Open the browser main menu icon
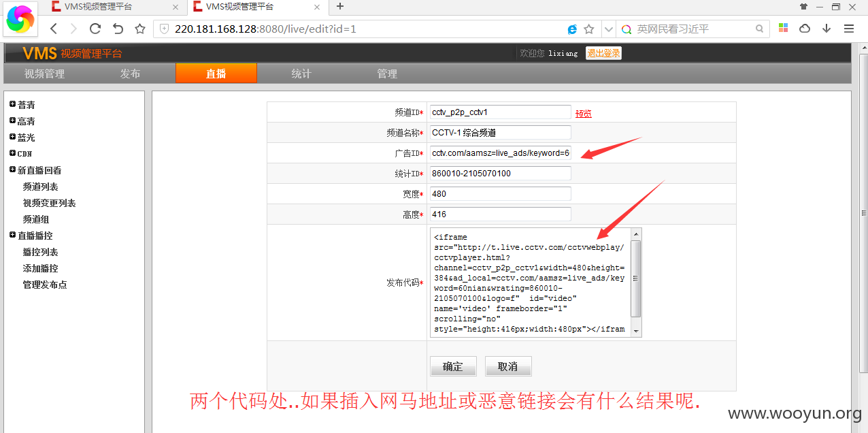This screenshot has width=868, height=433. 848,29
